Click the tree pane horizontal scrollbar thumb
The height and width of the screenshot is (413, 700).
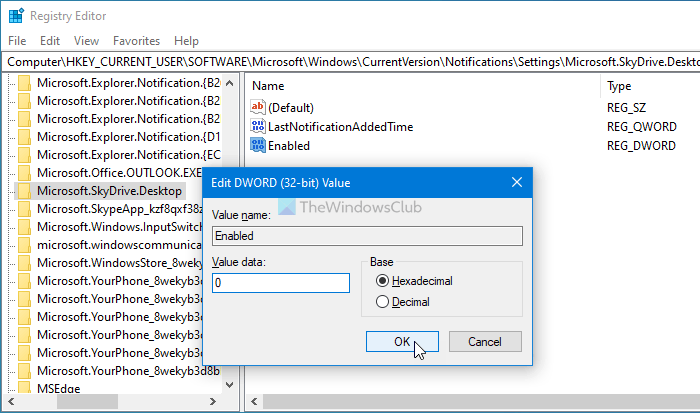point(88,401)
